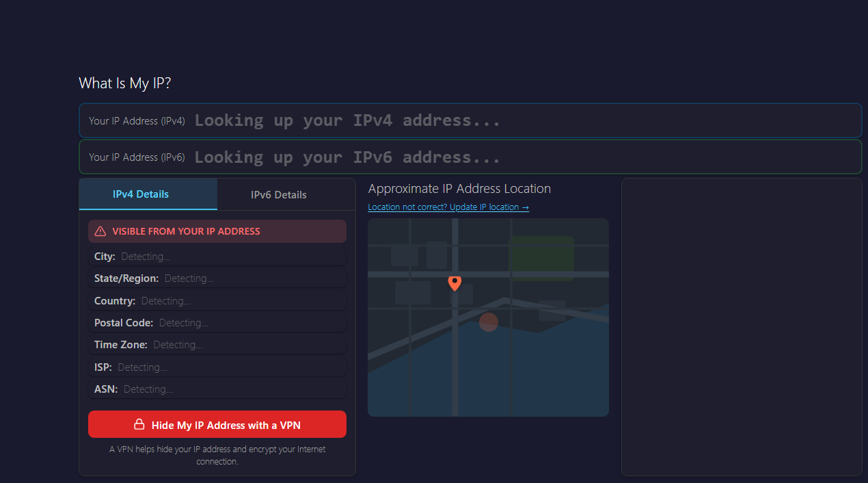
Task: Click Hide My IP Address with a VPN
Action: pyautogui.click(x=217, y=424)
